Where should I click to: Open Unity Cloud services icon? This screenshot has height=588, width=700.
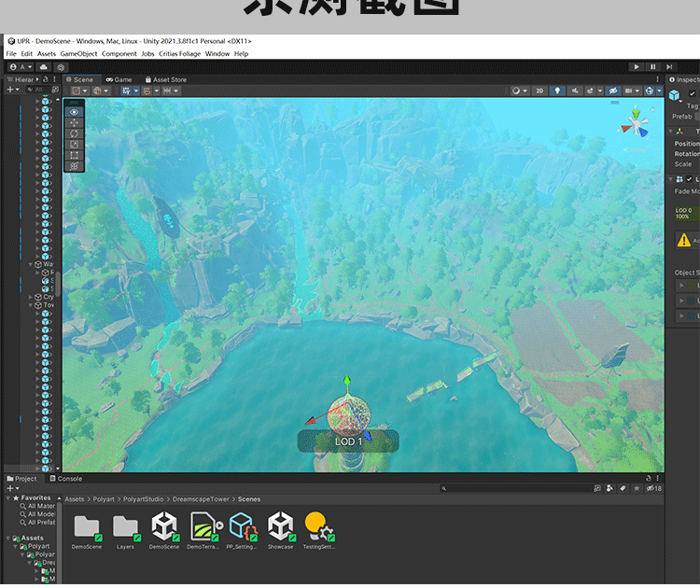tap(43, 67)
